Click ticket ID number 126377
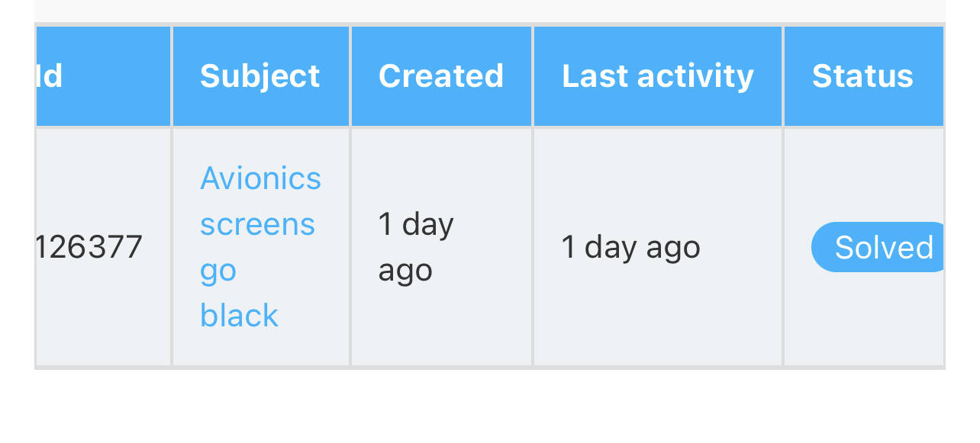This screenshot has width=980, height=443. pos(89,247)
